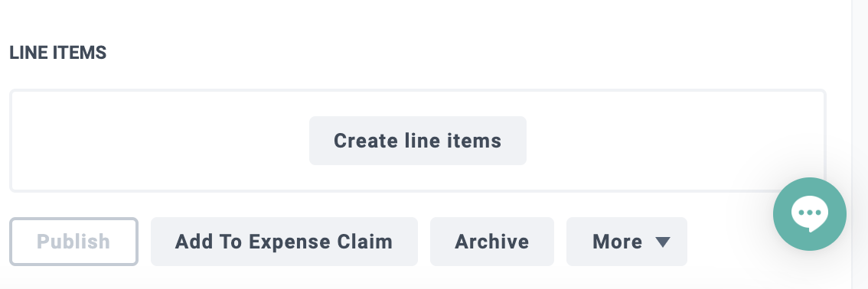Start adding line items to this record

click(x=417, y=141)
